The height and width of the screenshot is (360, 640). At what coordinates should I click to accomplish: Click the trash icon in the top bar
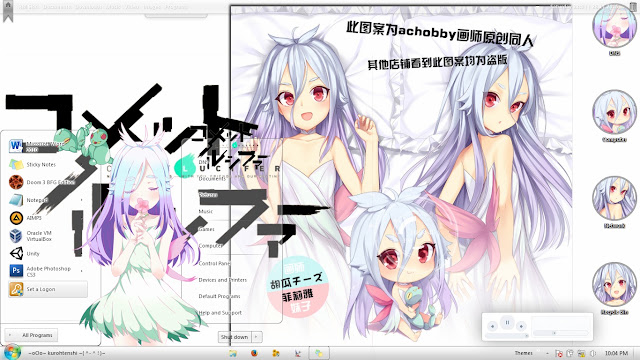coord(633,7)
